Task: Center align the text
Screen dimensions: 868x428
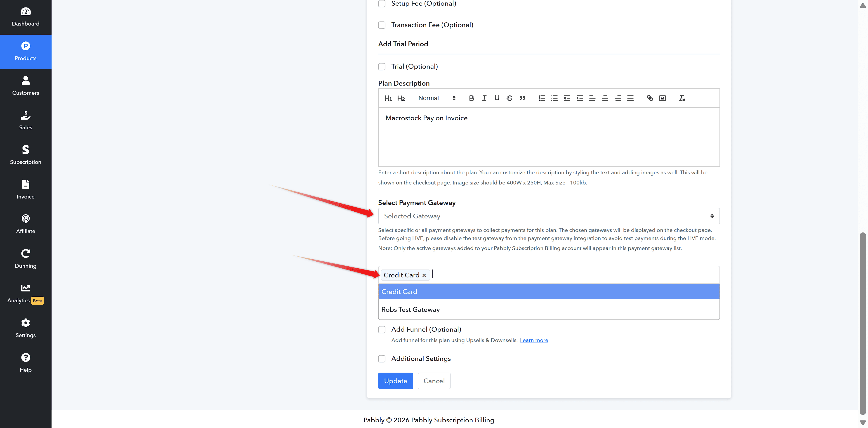Action: point(605,98)
